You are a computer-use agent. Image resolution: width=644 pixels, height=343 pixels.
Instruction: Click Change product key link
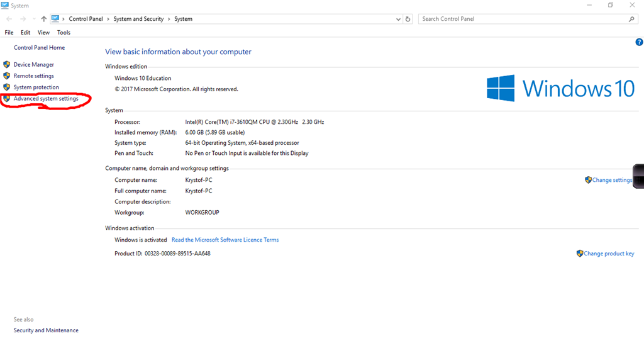pos(609,254)
